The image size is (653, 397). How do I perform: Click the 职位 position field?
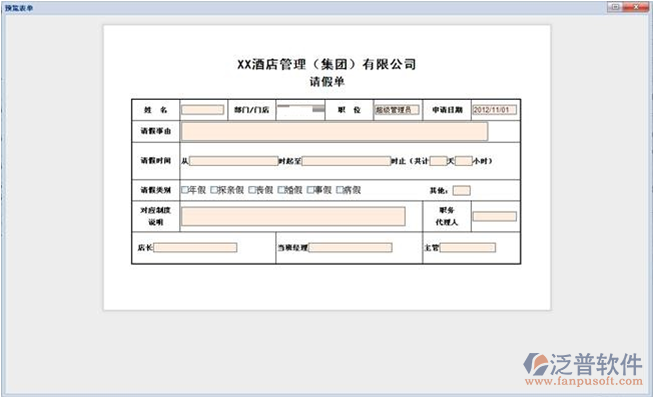coord(396,110)
